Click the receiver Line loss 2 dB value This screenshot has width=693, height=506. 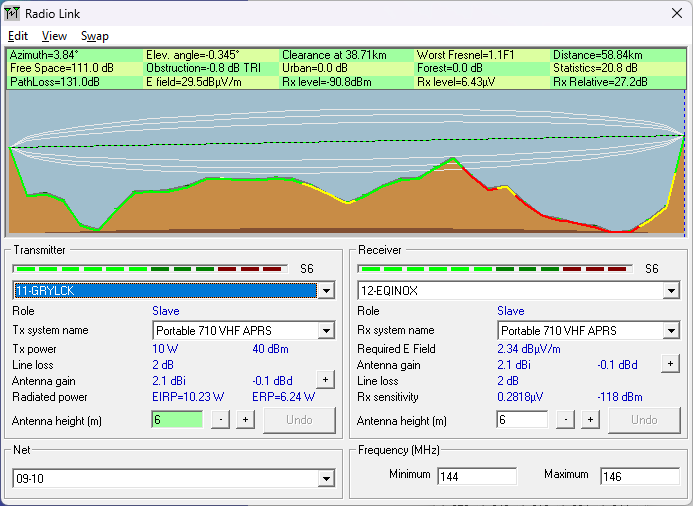click(x=508, y=381)
